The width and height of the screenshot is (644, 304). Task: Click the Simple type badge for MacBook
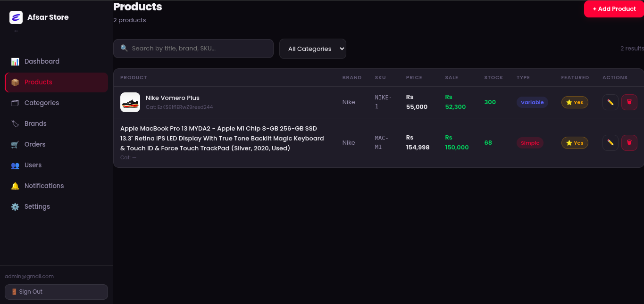[x=530, y=143]
